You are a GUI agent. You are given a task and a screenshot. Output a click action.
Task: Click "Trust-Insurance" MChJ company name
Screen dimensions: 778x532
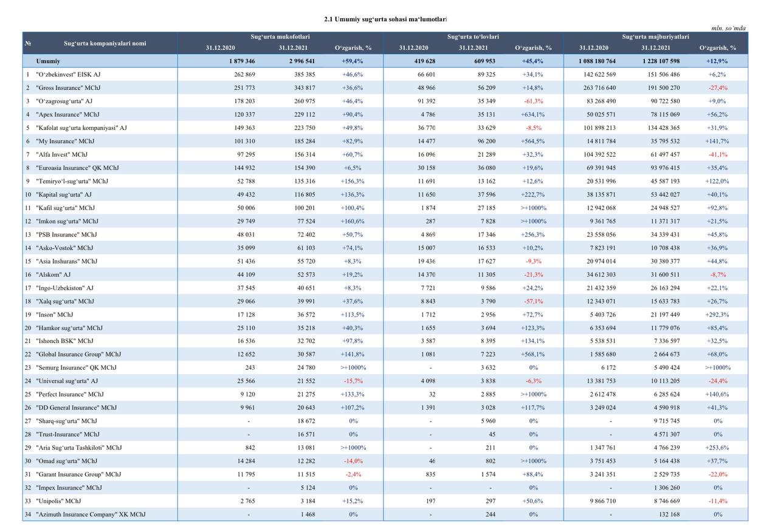67,435
